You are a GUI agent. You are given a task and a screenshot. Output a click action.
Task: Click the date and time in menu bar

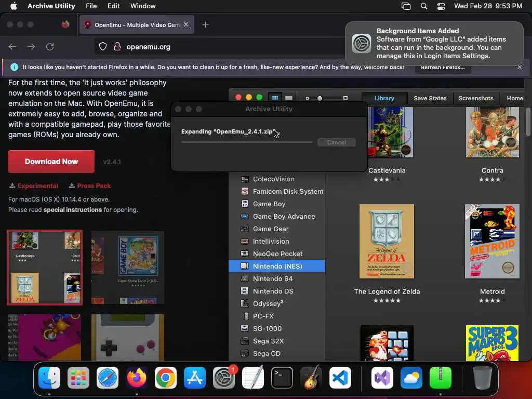coord(488,6)
